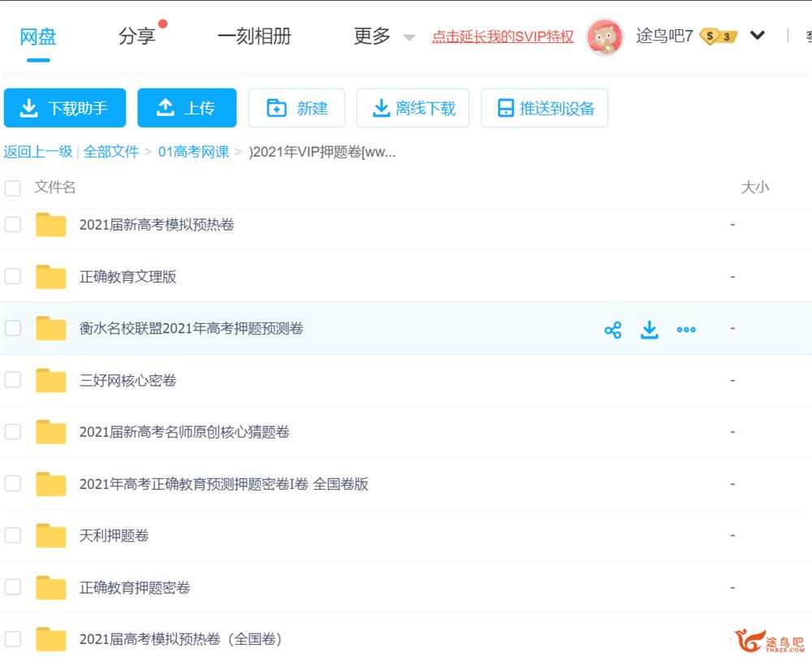Open folder name 正确教育押题密卷
This screenshot has width=812, height=657.
135,587
